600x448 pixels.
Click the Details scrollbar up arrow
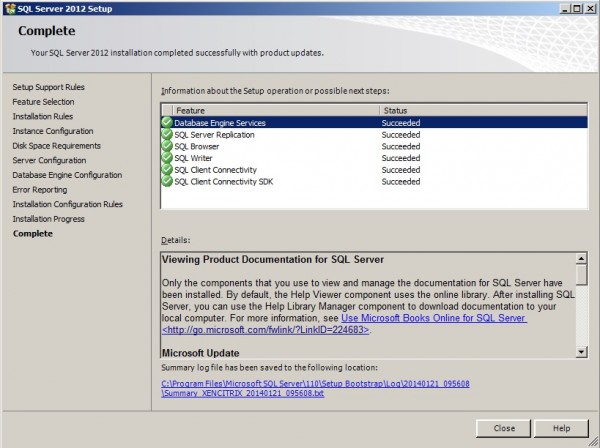coord(581,259)
